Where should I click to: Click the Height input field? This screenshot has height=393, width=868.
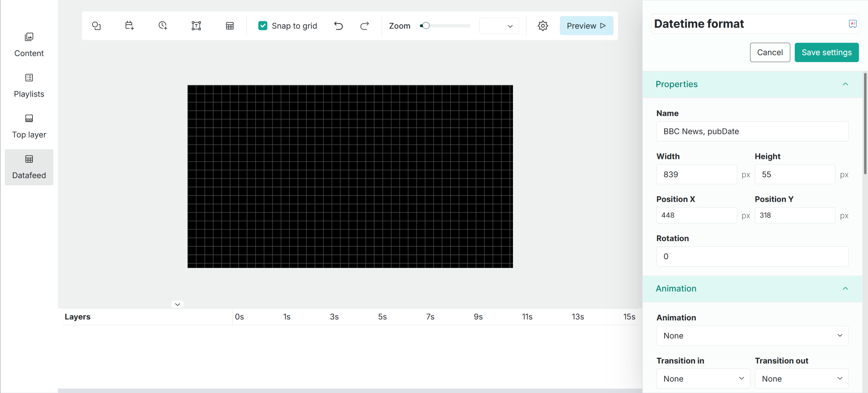[795, 175]
